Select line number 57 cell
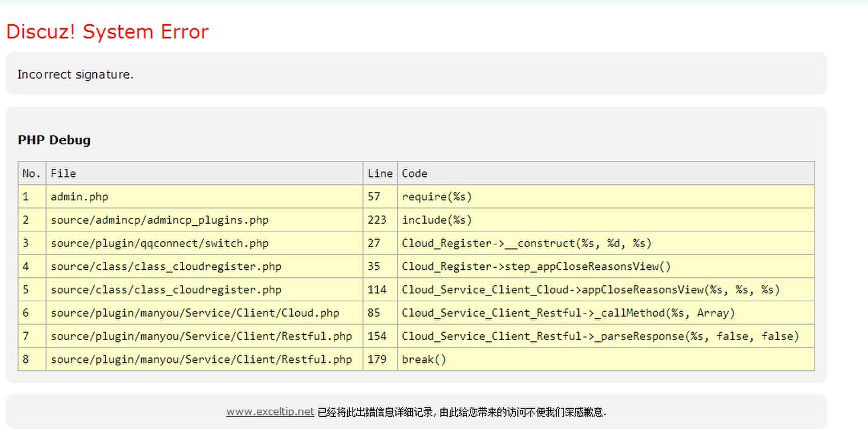 (x=380, y=196)
